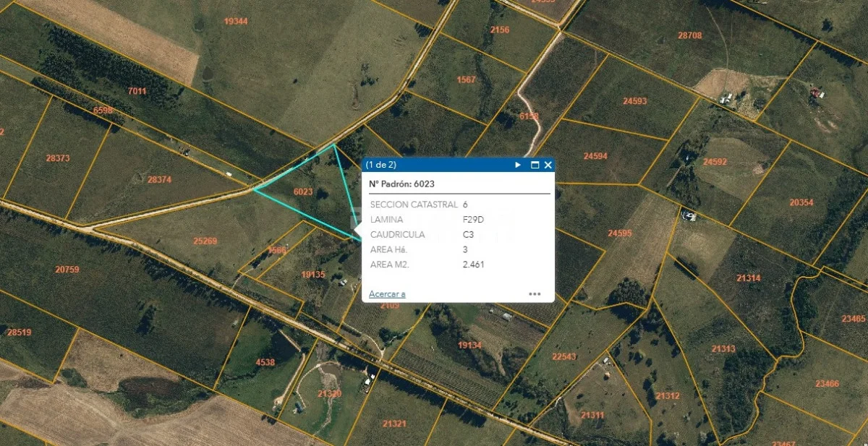
Task: Select parcel labeled 28374
Action: click(x=159, y=179)
